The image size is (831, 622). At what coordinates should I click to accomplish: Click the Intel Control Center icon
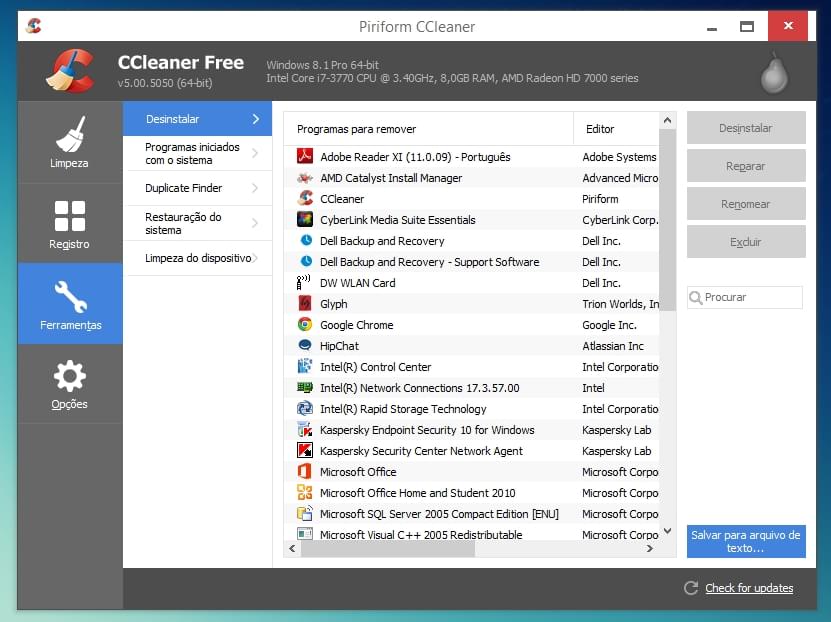305,366
